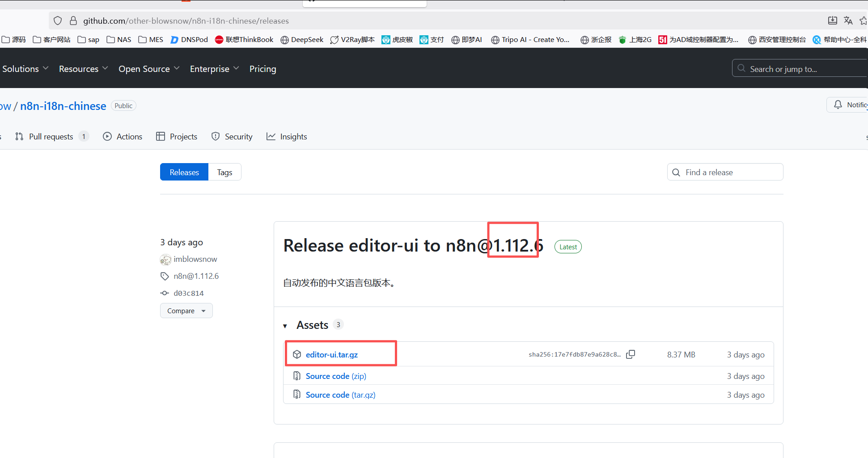Viewport: 868px width, 458px height.
Task: Switch to the Tags view
Action: pyautogui.click(x=224, y=172)
